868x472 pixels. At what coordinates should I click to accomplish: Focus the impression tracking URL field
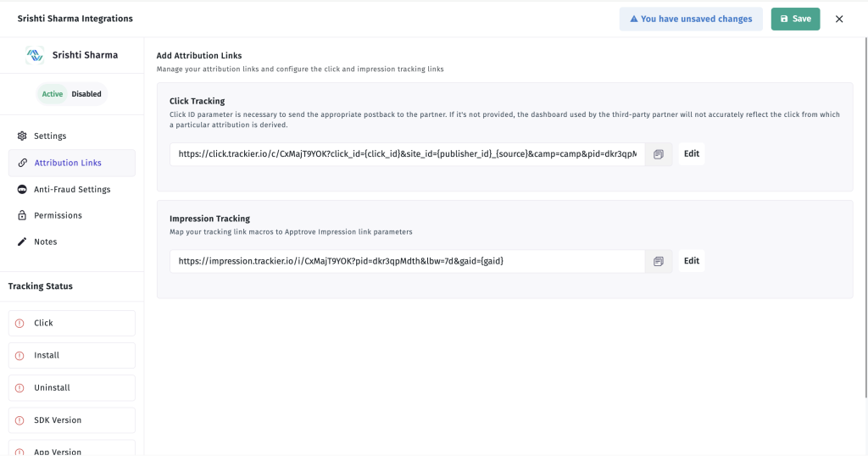tap(408, 262)
